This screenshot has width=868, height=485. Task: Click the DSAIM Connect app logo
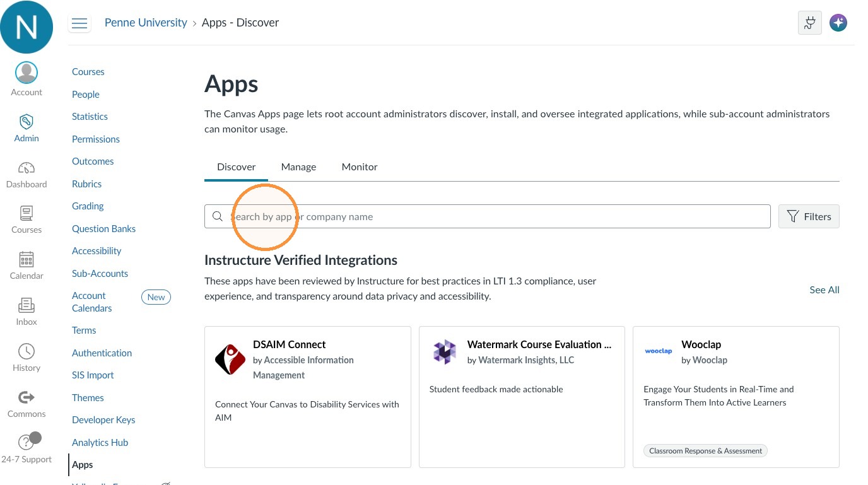click(230, 359)
